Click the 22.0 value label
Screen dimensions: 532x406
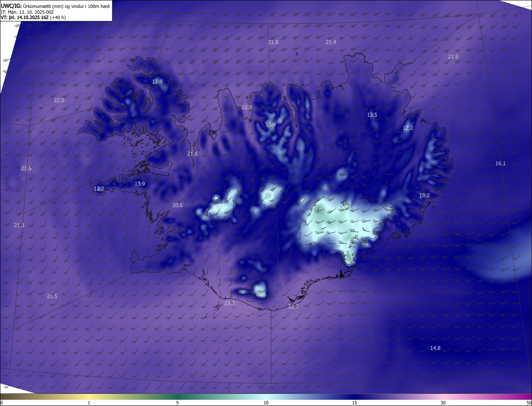[59, 100]
